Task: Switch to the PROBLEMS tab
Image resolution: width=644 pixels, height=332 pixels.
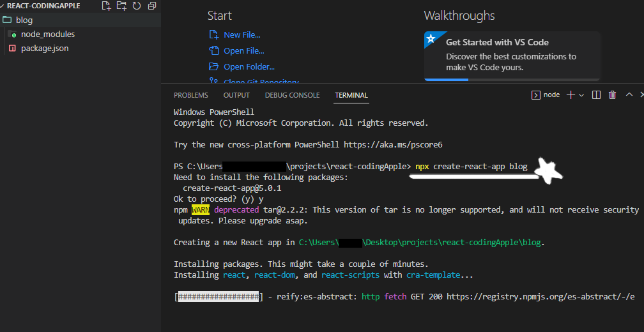Action: [191, 95]
